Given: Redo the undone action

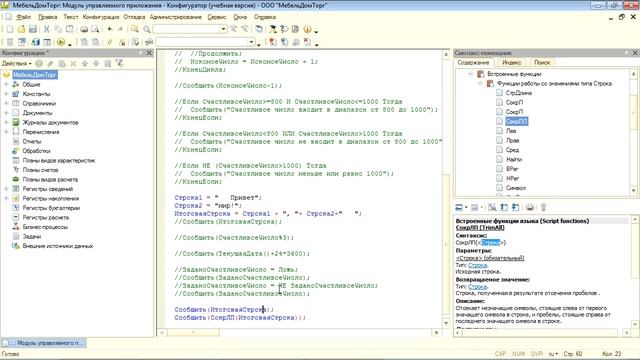Looking at the screenshot, I should coord(120,29).
